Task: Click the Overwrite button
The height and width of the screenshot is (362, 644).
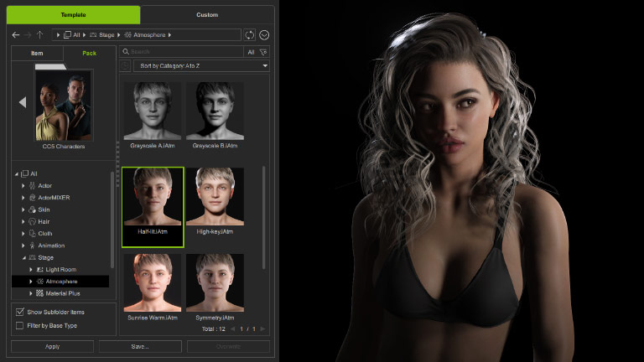Action: (x=228, y=346)
